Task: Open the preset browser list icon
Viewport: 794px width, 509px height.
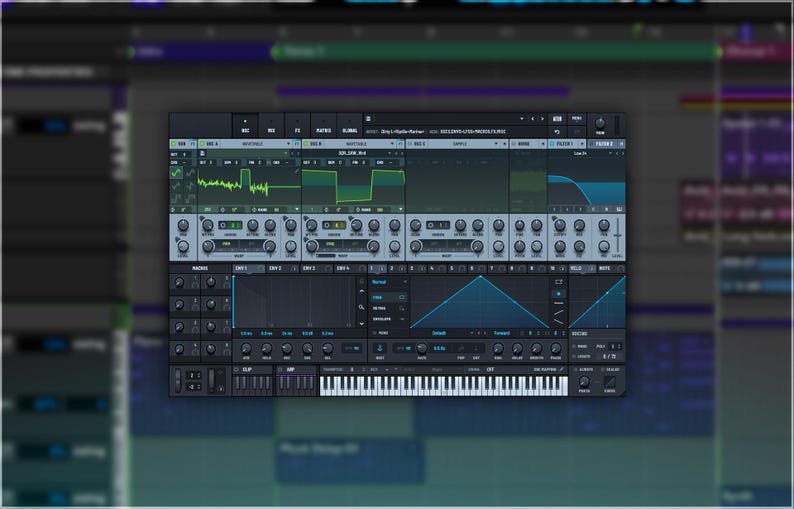Action: pos(368,119)
